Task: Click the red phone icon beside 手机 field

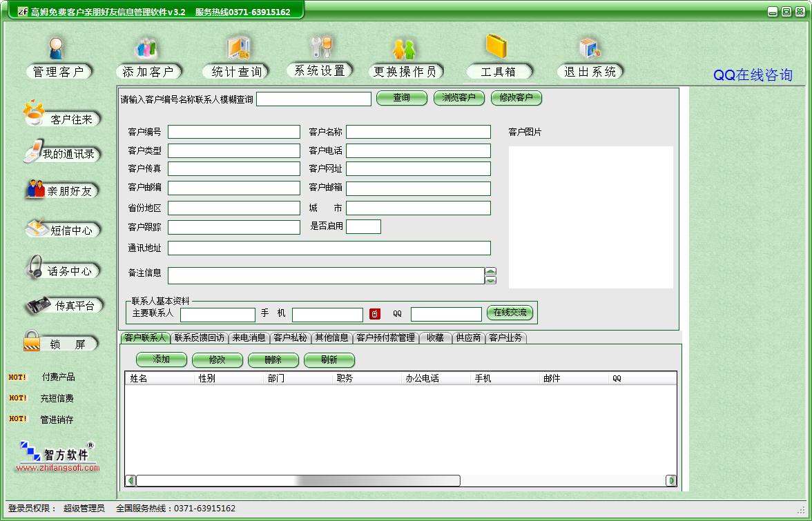Action: [x=375, y=314]
